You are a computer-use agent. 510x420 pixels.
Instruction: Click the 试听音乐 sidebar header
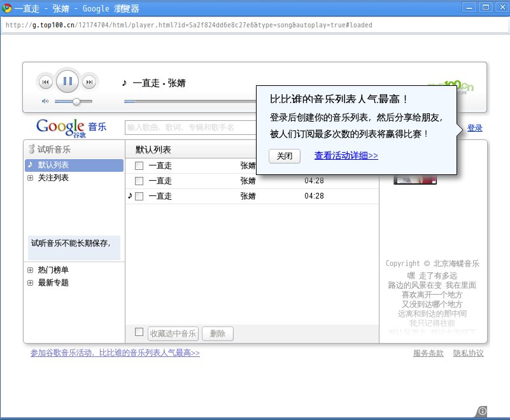[50, 149]
